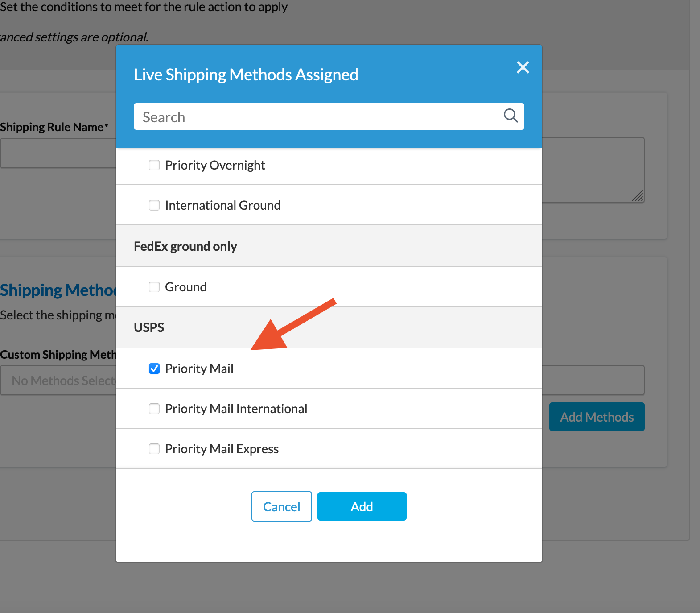Click the Shipping Method heading link
This screenshot has height=613, width=700.
(58, 290)
